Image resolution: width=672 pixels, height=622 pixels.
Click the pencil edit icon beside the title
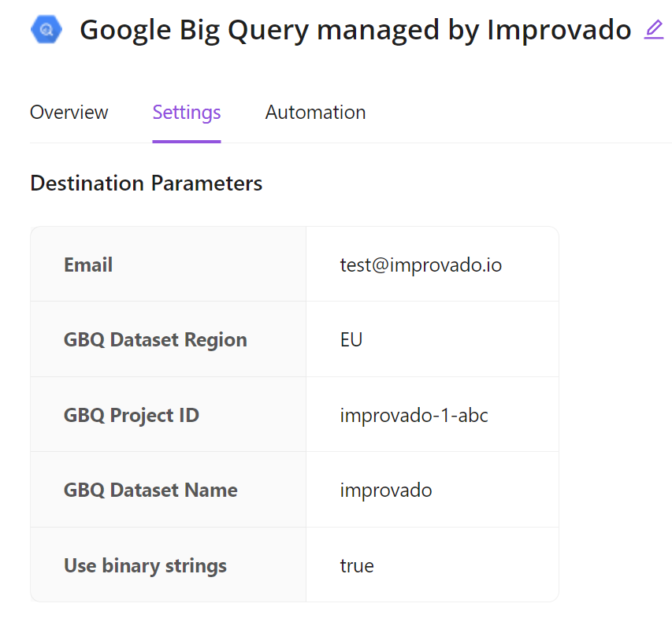tap(654, 30)
